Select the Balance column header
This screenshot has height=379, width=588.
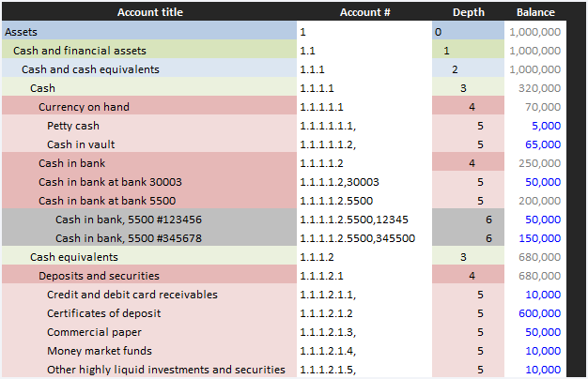(535, 12)
